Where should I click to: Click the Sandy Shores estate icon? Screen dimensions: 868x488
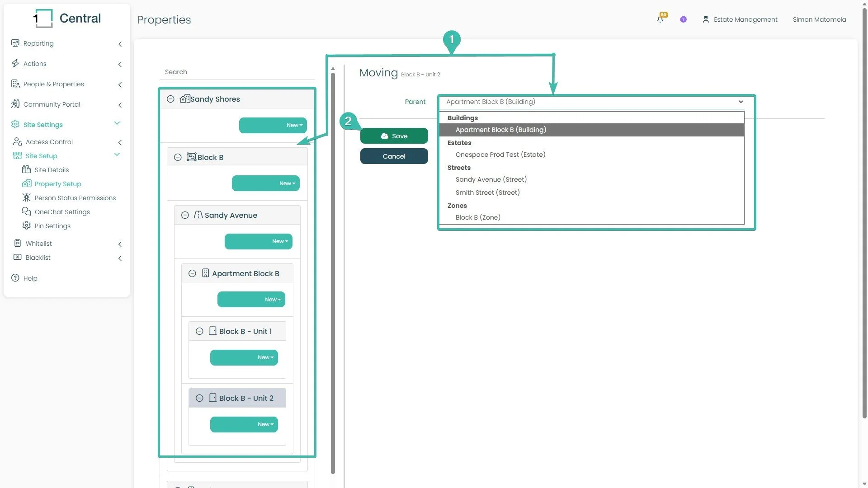[184, 99]
